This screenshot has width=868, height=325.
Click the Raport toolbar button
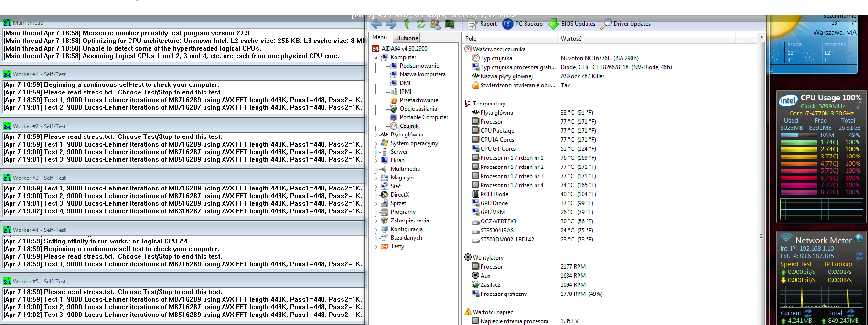click(x=482, y=24)
